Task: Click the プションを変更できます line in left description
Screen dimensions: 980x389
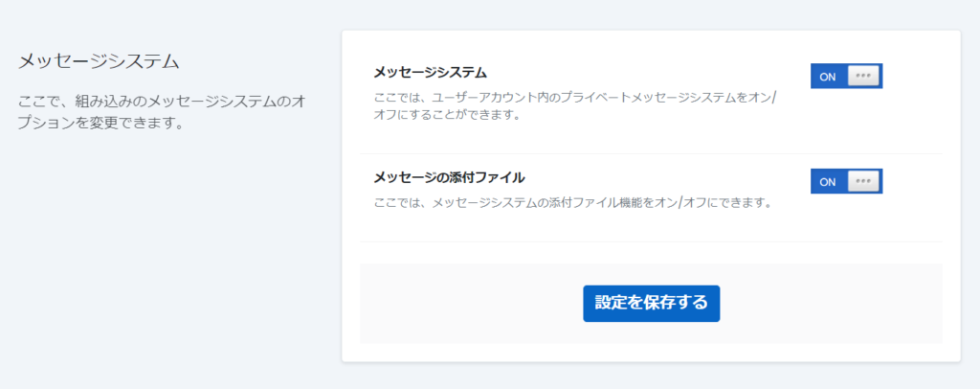Action: 100,125
